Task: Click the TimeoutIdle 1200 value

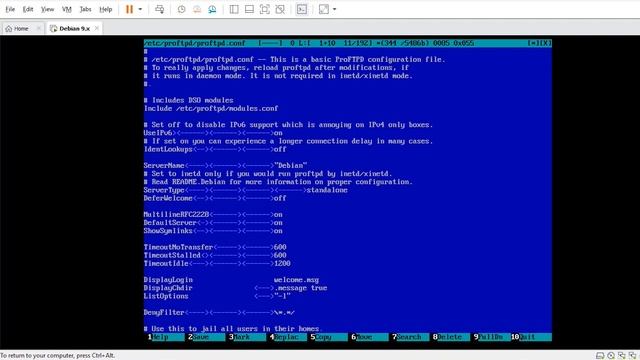Action: pos(282,264)
